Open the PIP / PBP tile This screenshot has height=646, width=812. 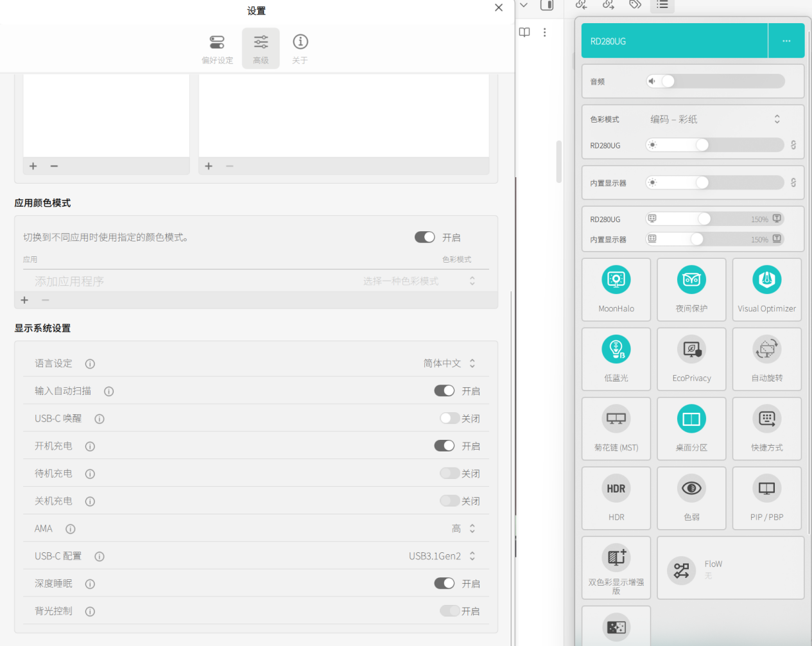point(766,498)
